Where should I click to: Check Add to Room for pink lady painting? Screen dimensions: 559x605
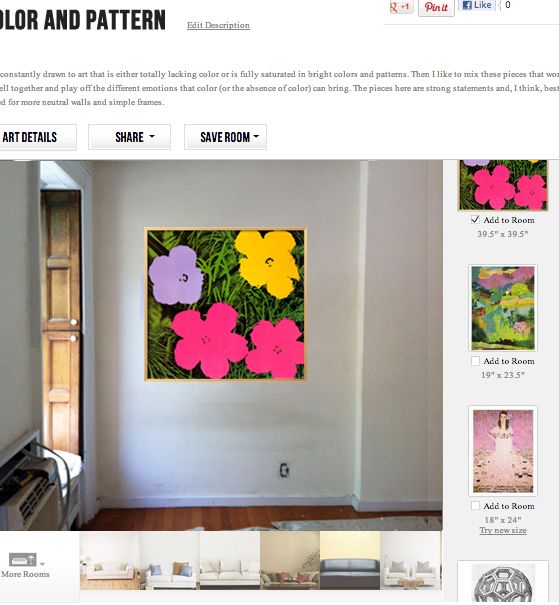tap(475, 505)
